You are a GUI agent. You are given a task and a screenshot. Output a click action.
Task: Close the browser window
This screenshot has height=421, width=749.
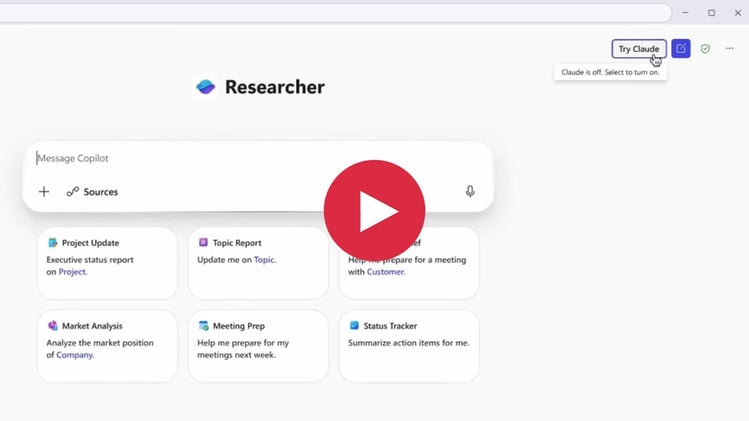coord(738,13)
